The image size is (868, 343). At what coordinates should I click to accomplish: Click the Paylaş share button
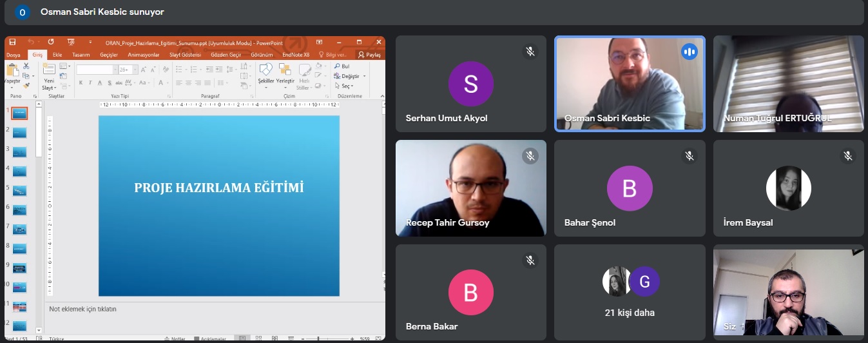coord(369,55)
